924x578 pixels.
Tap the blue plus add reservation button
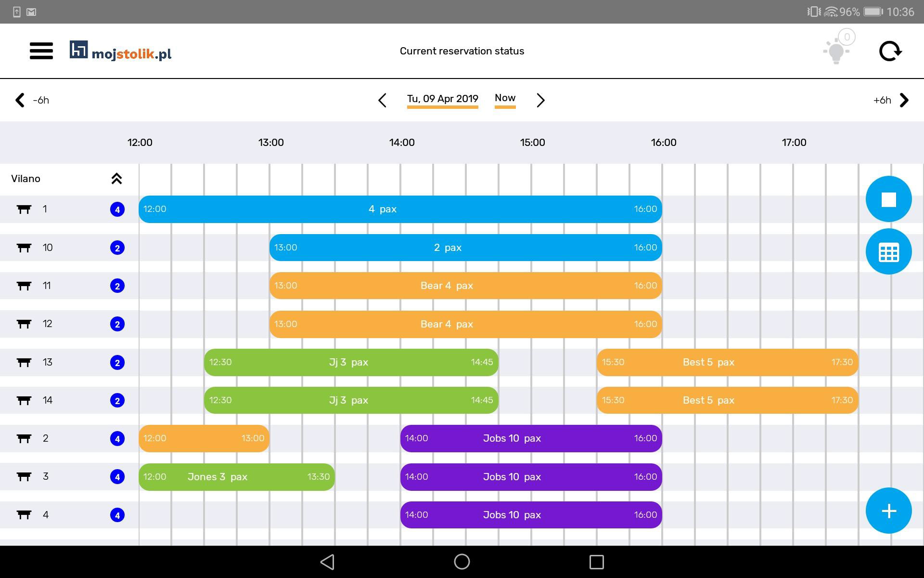coord(888,511)
